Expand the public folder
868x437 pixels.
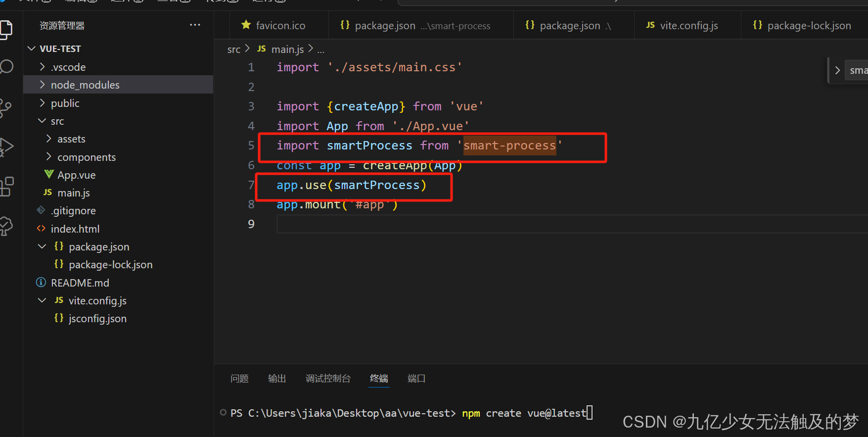click(43, 102)
